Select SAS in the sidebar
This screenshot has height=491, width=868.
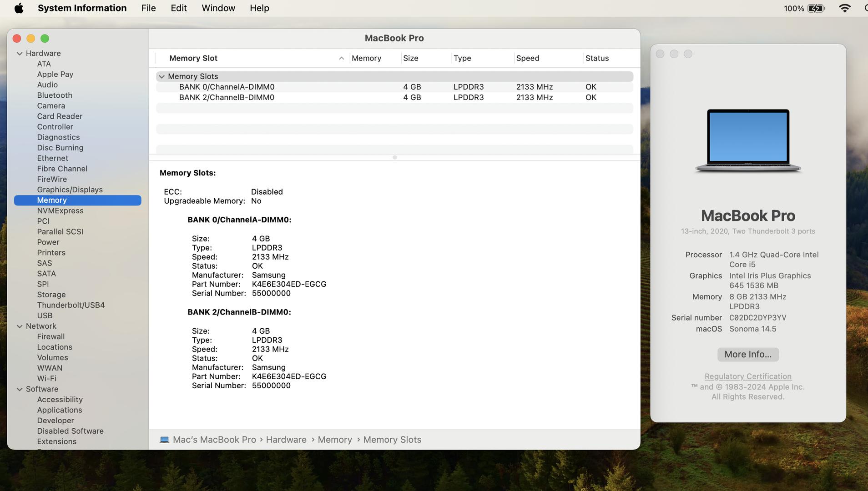pos(45,263)
